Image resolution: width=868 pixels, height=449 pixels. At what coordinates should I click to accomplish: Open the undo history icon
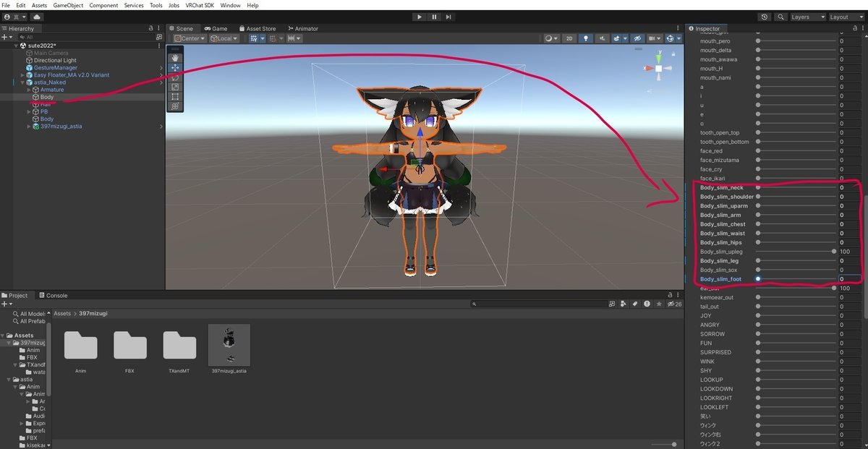(765, 17)
